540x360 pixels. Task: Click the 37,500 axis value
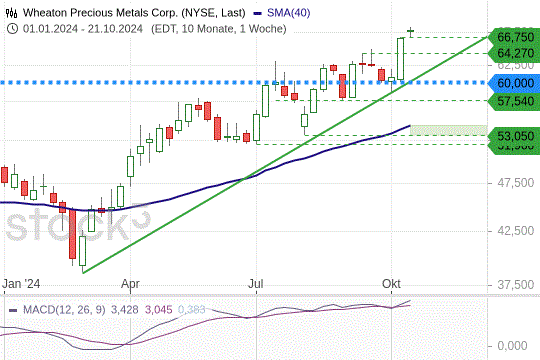516,285
